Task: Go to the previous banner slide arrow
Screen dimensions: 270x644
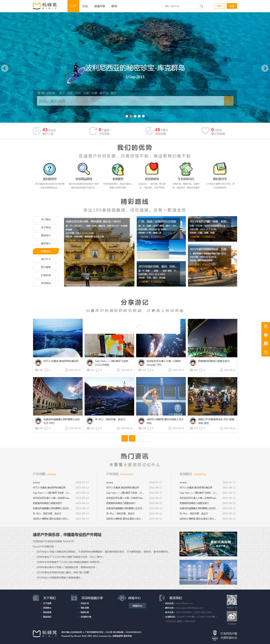Action: tap(5, 68)
